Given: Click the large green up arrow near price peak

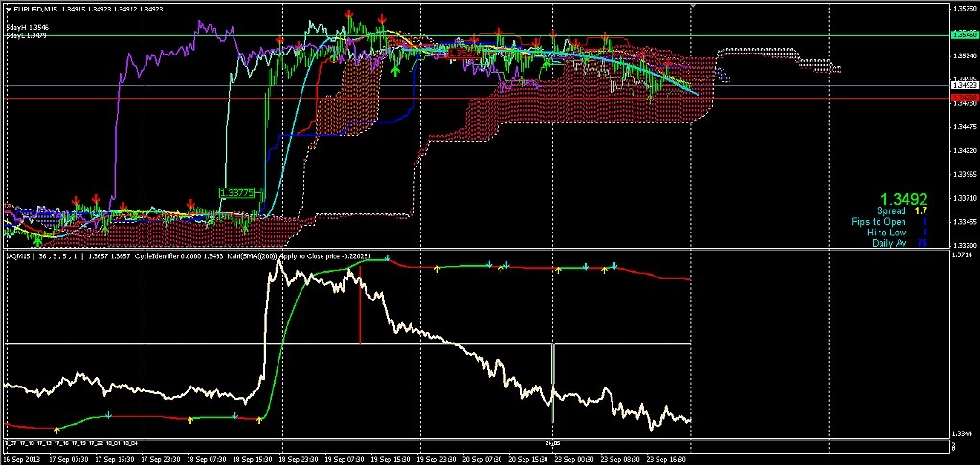Looking at the screenshot, I should pyautogui.click(x=395, y=68).
